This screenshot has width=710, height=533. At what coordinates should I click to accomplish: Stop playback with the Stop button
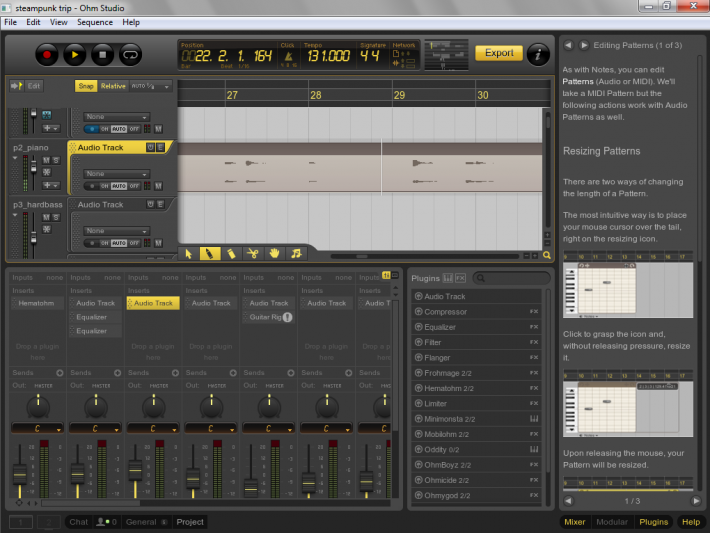[103, 55]
